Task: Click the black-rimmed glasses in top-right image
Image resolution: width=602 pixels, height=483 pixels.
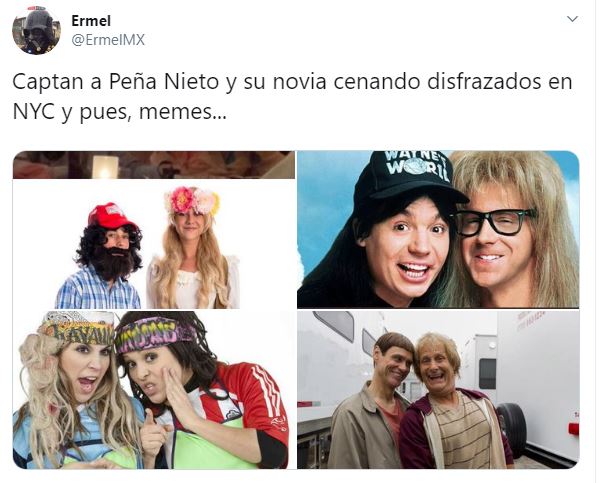Action: (493, 222)
